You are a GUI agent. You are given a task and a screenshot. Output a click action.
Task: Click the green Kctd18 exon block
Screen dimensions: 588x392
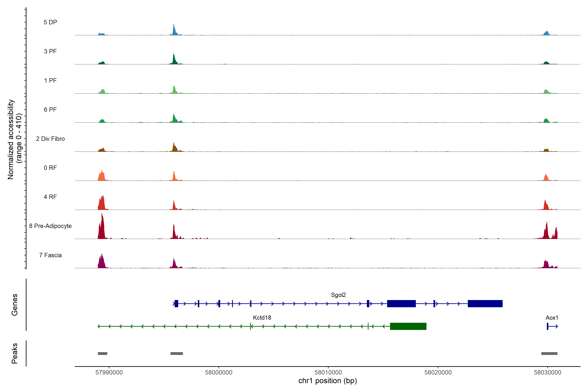coord(408,326)
